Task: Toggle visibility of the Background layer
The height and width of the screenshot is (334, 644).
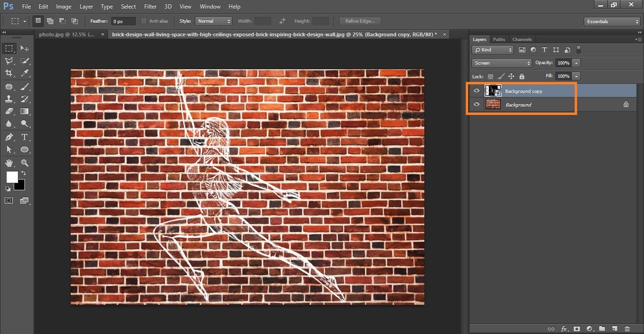Action: [x=477, y=105]
